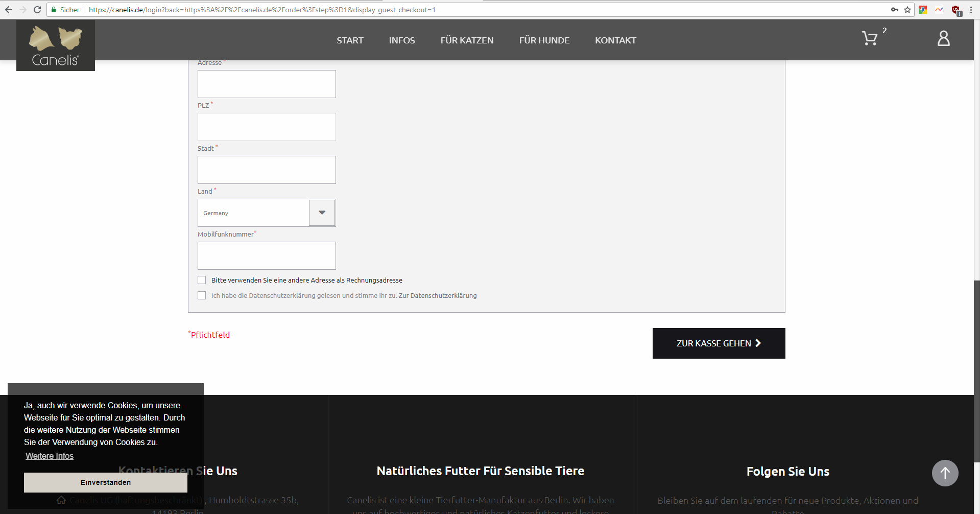Navigate to the INFOS menu item
The height and width of the screenshot is (514, 980).
(x=402, y=40)
